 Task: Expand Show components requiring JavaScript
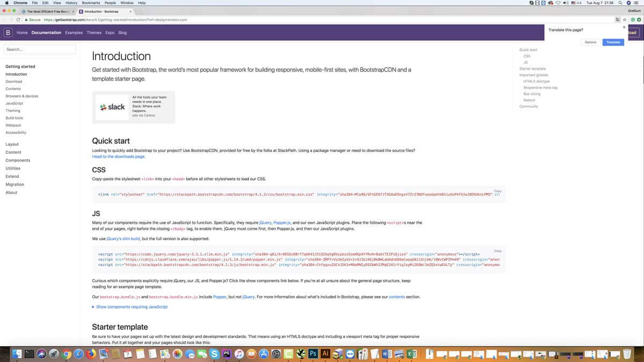[x=130, y=307]
